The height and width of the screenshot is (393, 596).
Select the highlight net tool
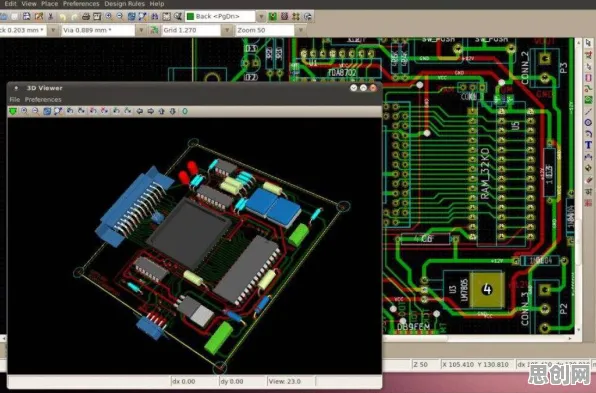point(588,54)
